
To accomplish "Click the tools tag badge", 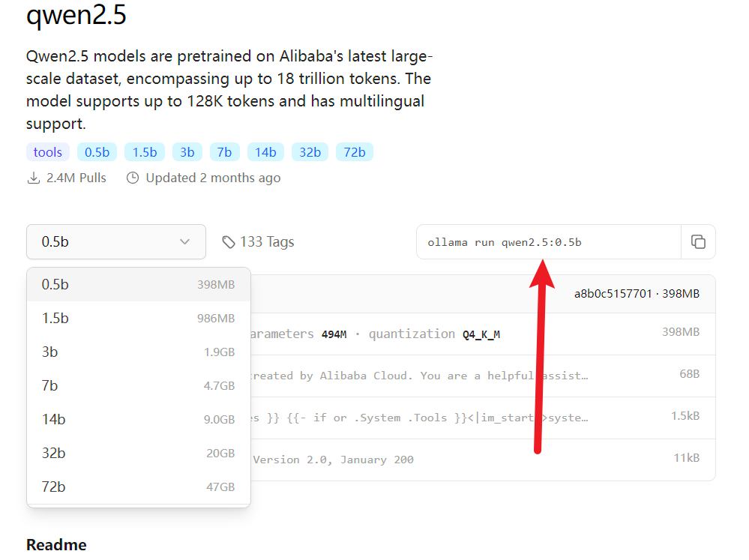I will pyautogui.click(x=48, y=152).
